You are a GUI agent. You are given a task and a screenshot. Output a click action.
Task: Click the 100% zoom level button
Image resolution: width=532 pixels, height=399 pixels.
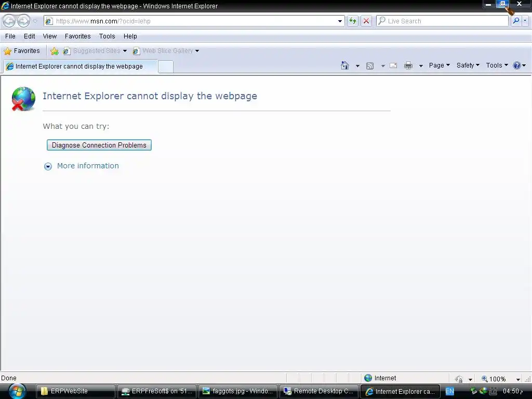[x=494, y=379]
